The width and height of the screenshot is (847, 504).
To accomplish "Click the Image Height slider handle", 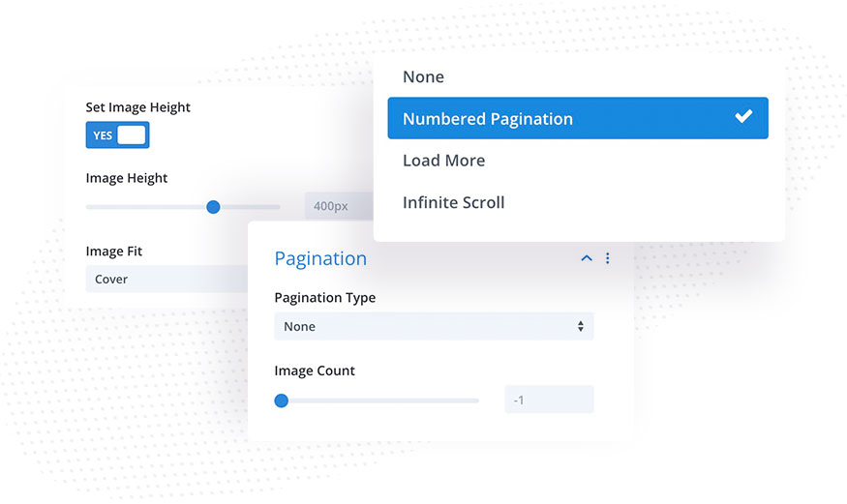I will [x=213, y=207].
